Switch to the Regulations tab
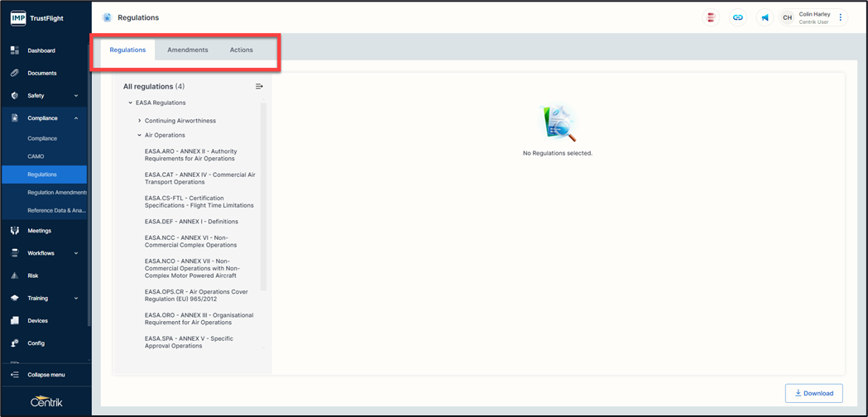The height and width of the screenshot is (417, 868). 128,50
